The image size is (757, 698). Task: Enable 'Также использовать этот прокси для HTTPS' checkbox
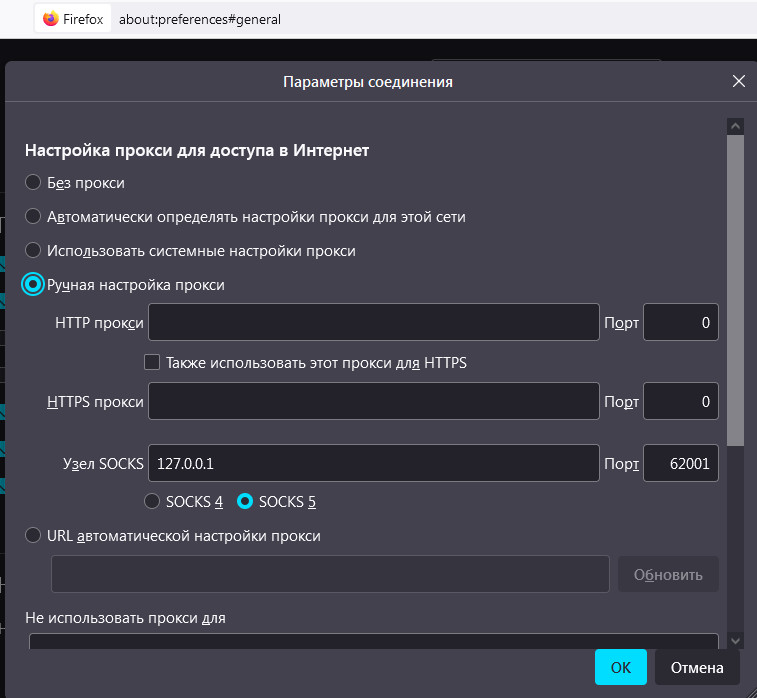tap(153, 363)
